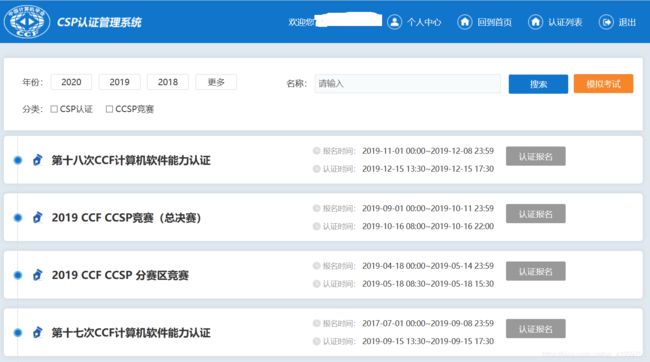
Task: Click the pin icon beside 2019 CCF CCSP 分赛区竞赛
Action: 37,275
